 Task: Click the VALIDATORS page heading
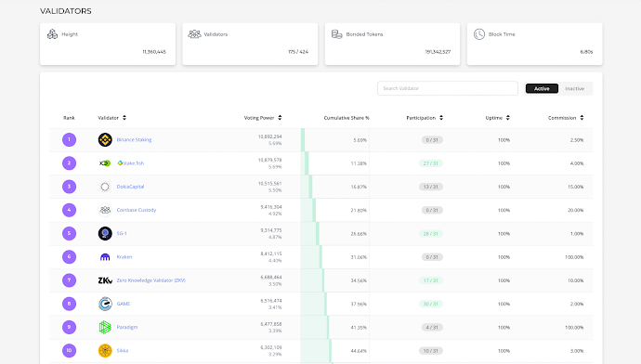(66, 11)
